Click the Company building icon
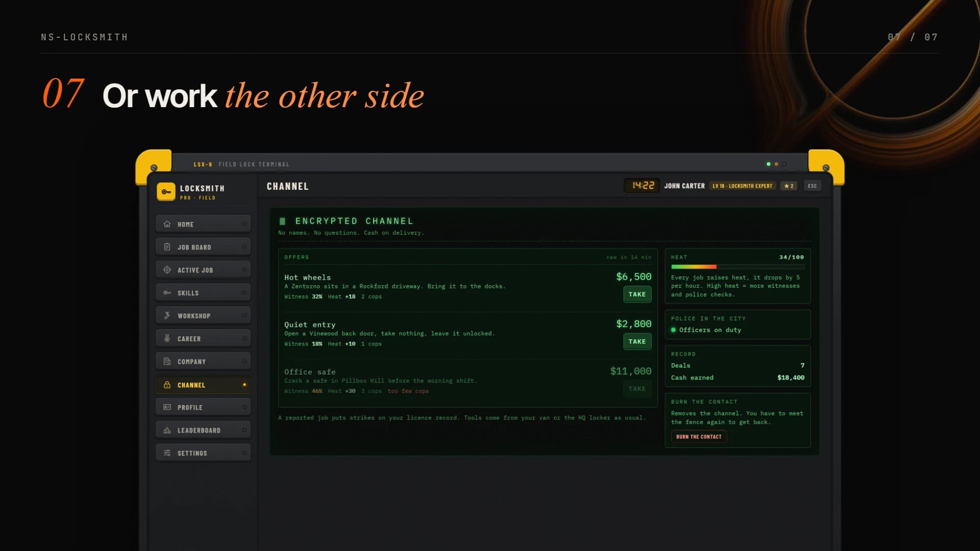This screenshot has height=551, width=980. tap(167, 361)
